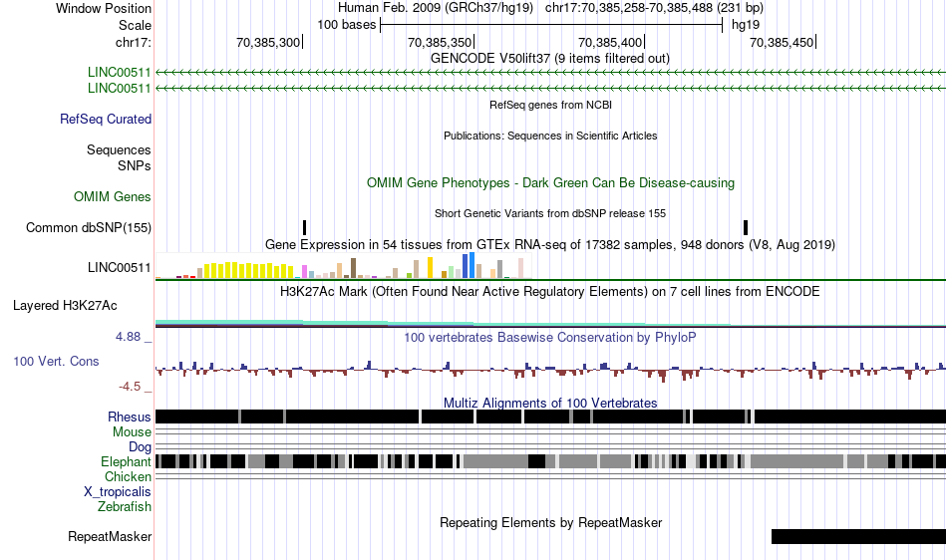This screenshot has height=560, width=947.
Task: Select the Zebrafish species label
Action: [125, 506]
